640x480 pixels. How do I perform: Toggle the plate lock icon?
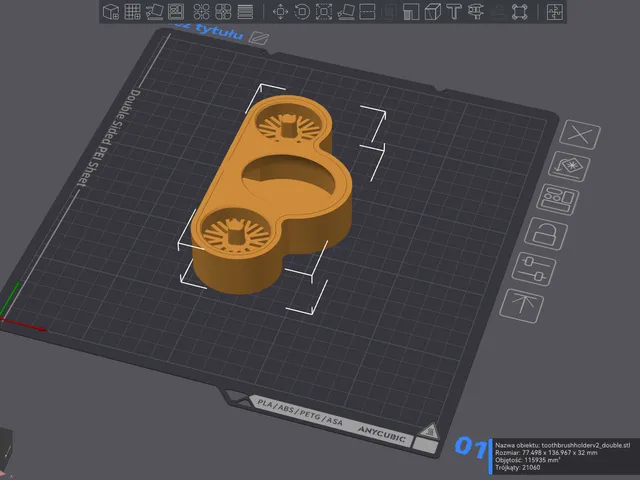click(x=546, y=233)
